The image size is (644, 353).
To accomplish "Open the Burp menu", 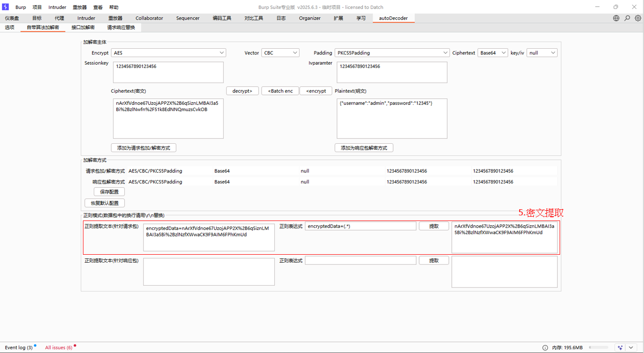I will point(21,7).
